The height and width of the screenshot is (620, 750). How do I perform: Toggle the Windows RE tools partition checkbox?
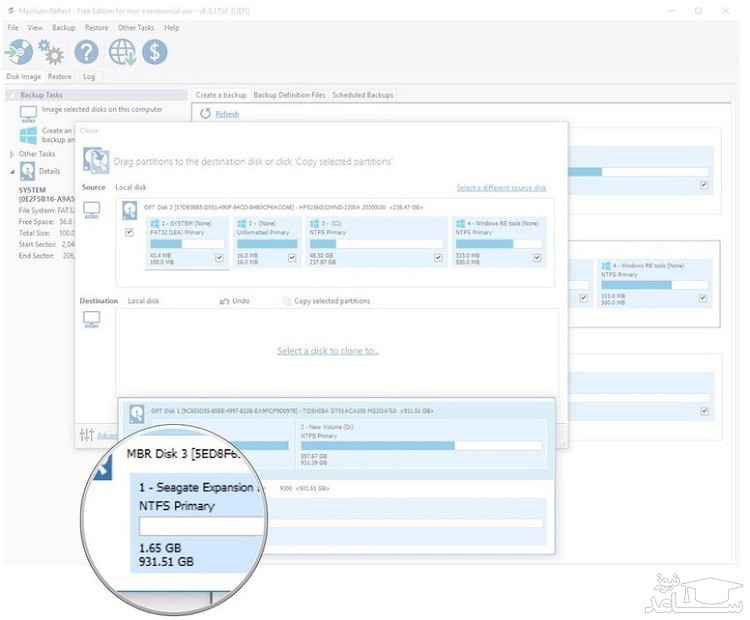point(540,257)
